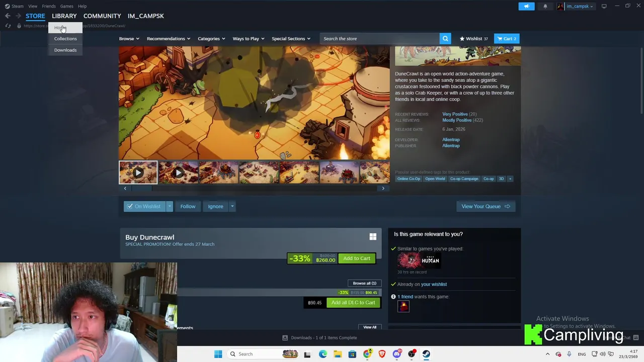Toggle the On Wishlist button
Image resolution: width=644 pixels, height=362 pixels.
tap(144, 206)
